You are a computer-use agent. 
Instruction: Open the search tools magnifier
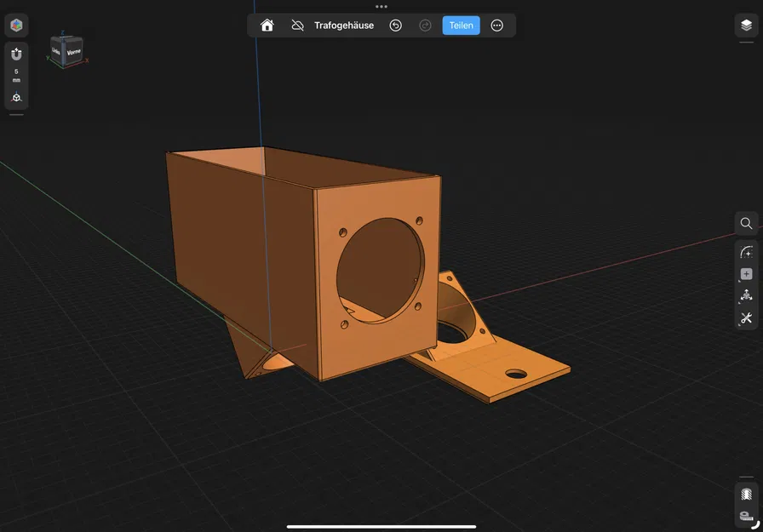[746, 223]
